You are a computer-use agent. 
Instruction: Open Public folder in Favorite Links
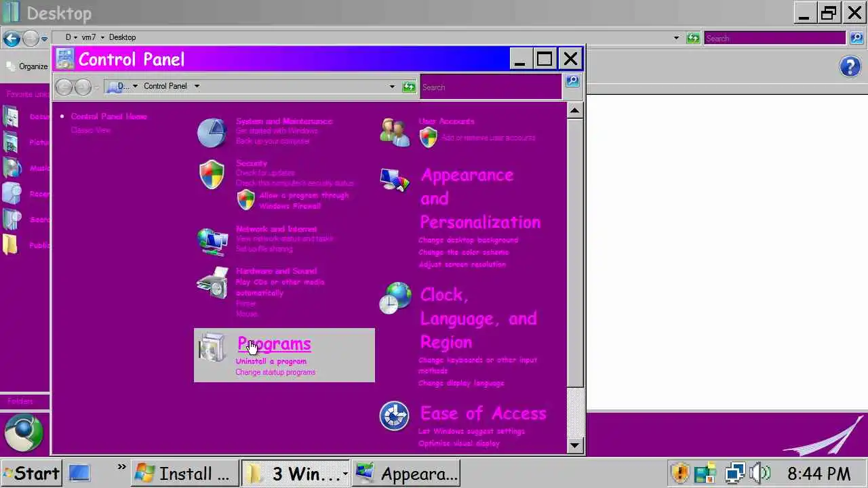26,245
